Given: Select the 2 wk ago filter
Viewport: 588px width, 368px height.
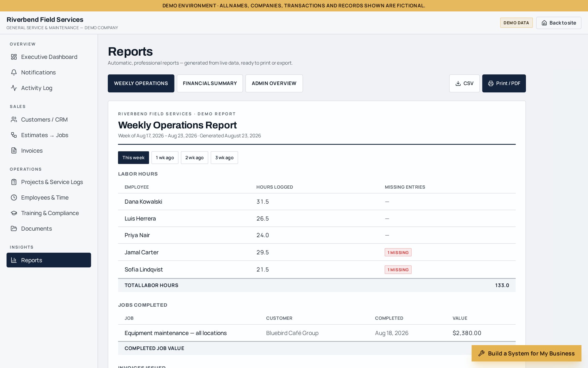Looking at the screenshot, I should click(194, 158).
